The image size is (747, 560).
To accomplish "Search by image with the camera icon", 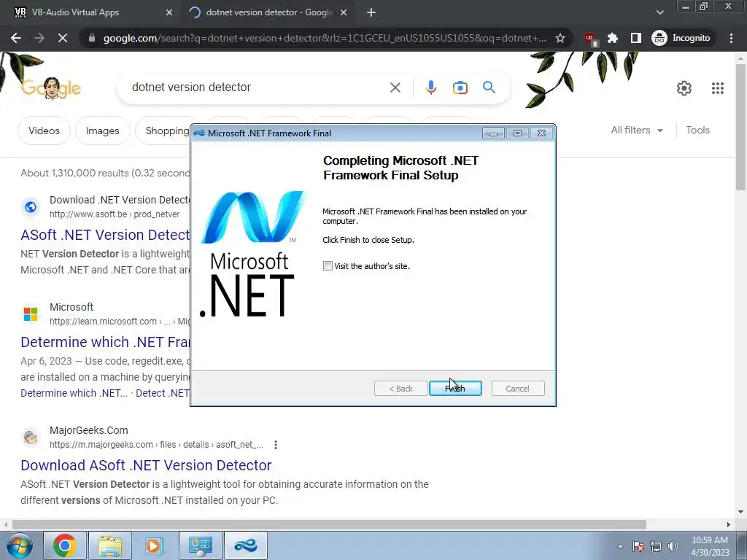I will click(x=460, y=87).
